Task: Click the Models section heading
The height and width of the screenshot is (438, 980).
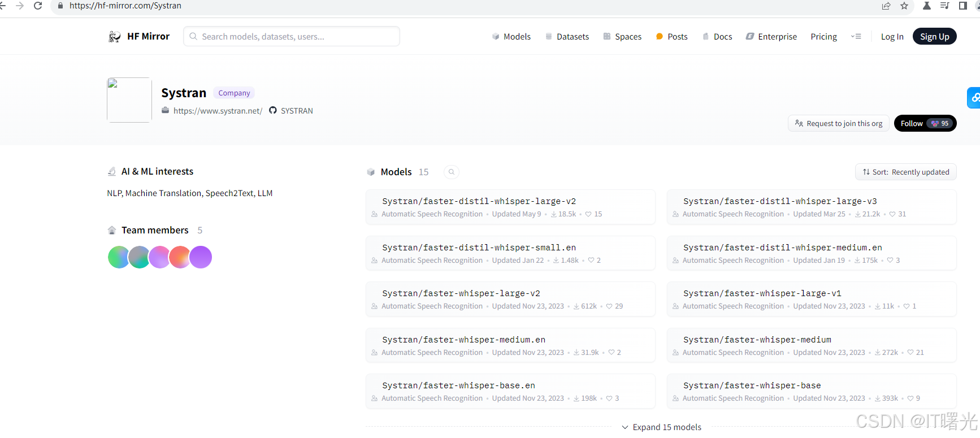Action: click(x=396, y=172)
